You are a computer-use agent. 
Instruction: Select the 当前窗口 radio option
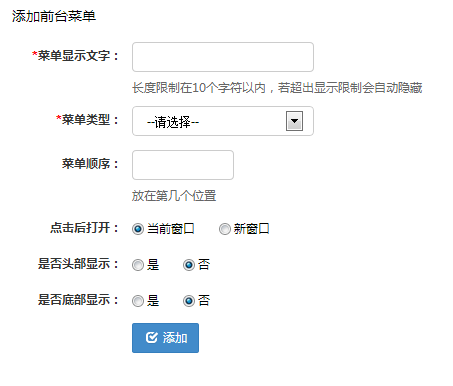click(x=138, y=229)
